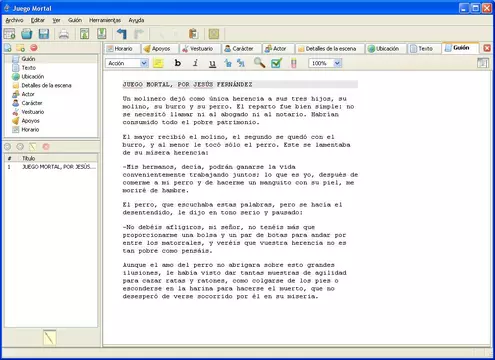This screenshot has width=495, height=360.
Task: Undo with the blue curved arrow
Action: pyautogui.click(x=122, y=34)
